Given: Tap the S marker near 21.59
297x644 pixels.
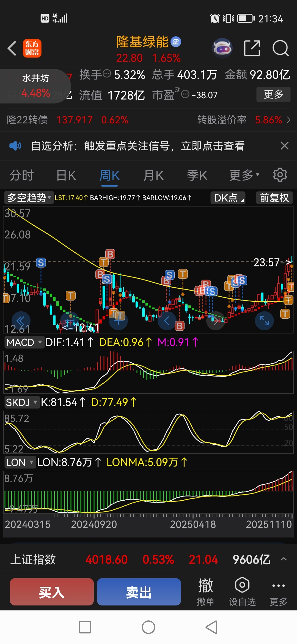Looking at the screenshot, I should pyautogui.click(x=41, y=263).
